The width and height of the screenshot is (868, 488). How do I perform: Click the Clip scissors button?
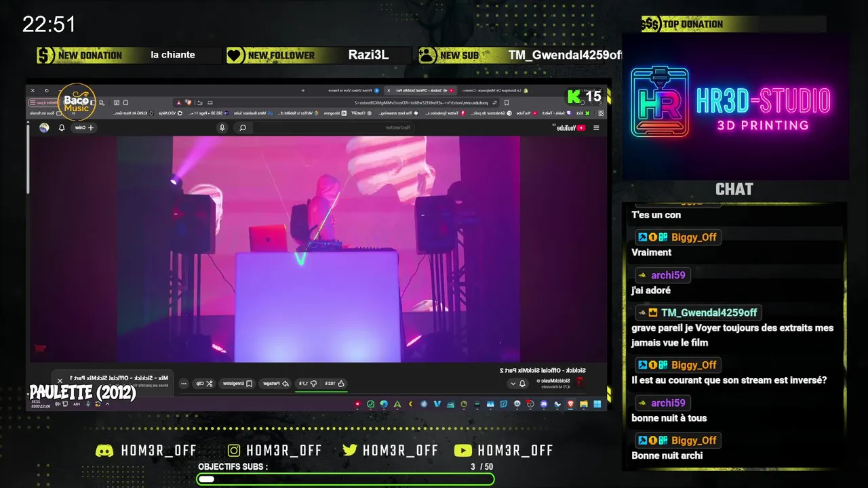tap(205, 384)
